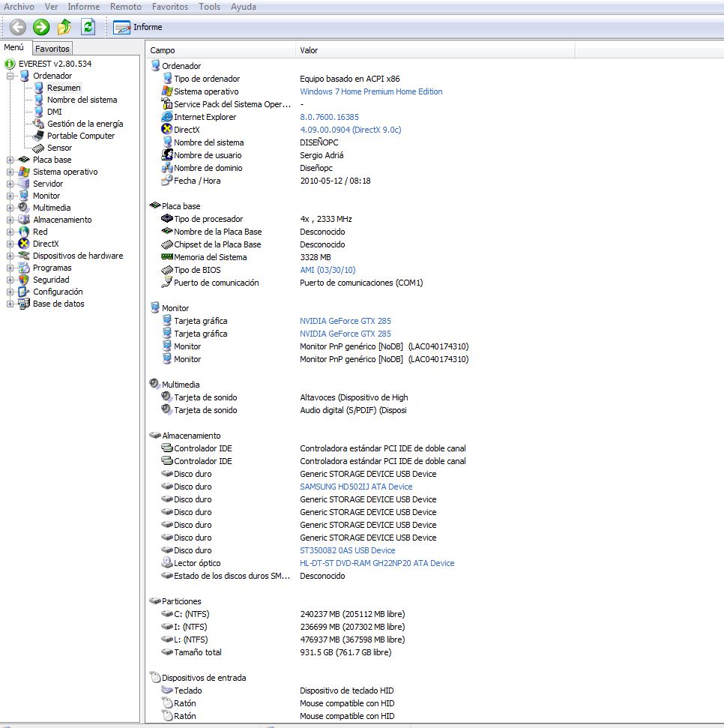Image resolution: width=724 pixels, height=728 pixels.
Task: Open the Archivo menu
Action: point(19,7)
